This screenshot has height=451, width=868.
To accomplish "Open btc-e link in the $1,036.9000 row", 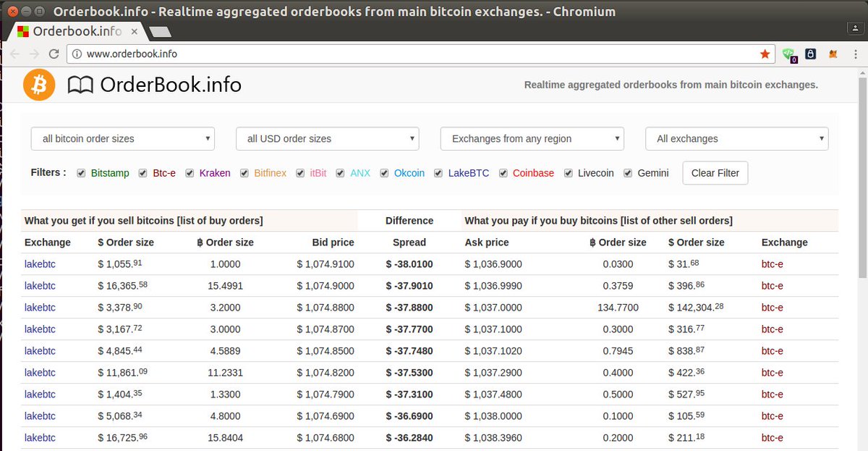I will 773,264.
